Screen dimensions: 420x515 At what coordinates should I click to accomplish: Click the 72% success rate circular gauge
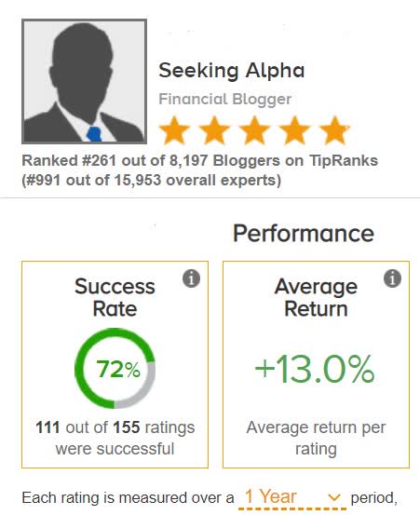click(x=115, y=368)
